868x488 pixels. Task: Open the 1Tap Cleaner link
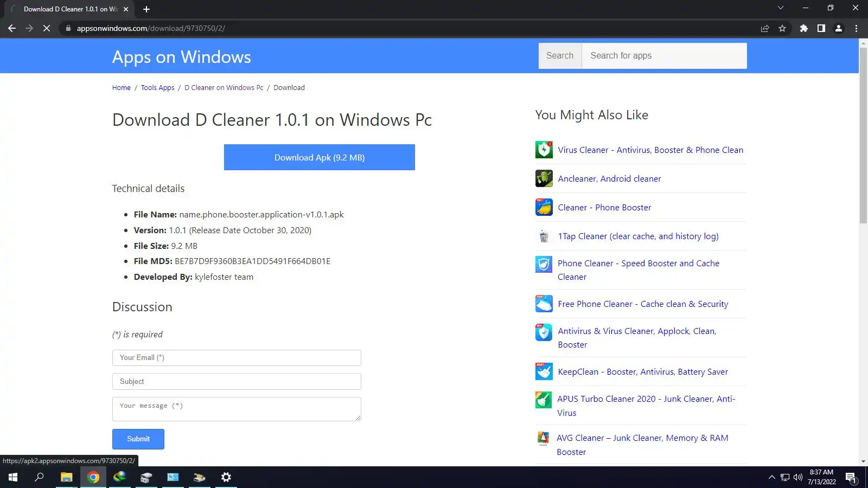click(x=638, y=236)
